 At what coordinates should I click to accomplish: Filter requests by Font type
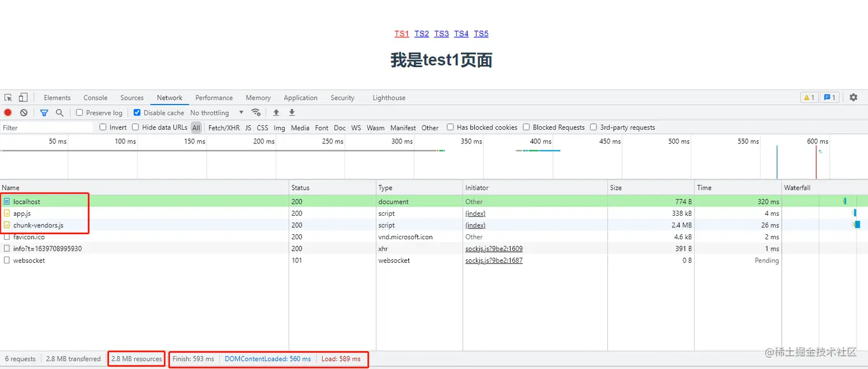(x=321, y=128)
